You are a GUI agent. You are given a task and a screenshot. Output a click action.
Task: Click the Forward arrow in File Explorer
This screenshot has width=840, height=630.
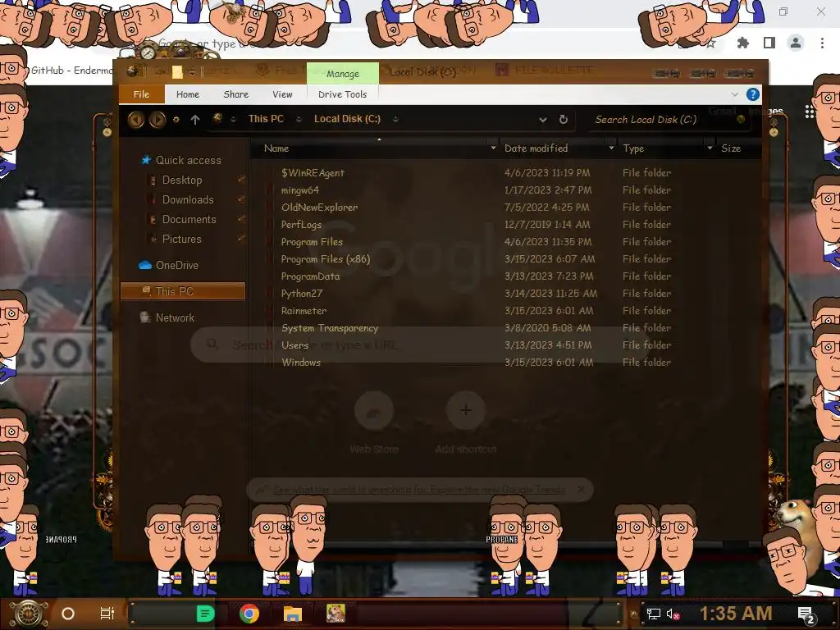(x=157, y=120)
